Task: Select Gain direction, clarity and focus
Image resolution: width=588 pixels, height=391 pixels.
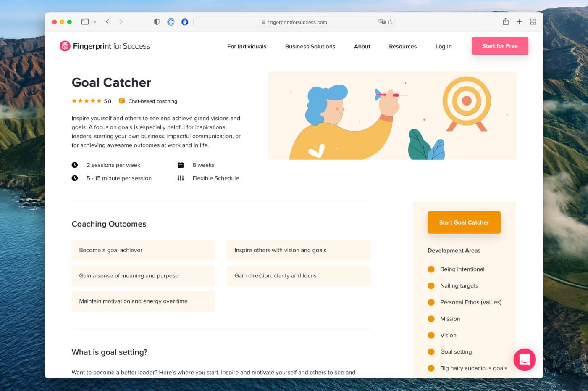Action: tap(299, 276)
